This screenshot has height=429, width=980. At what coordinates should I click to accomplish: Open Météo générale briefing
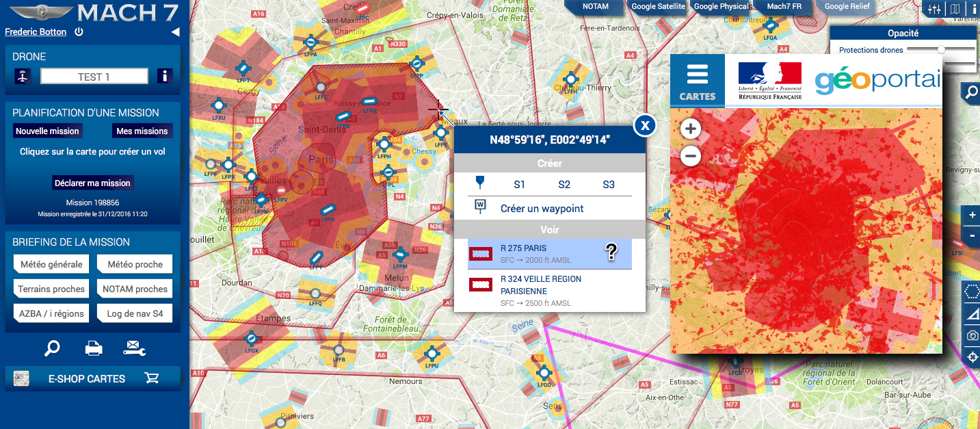(51, 264)
